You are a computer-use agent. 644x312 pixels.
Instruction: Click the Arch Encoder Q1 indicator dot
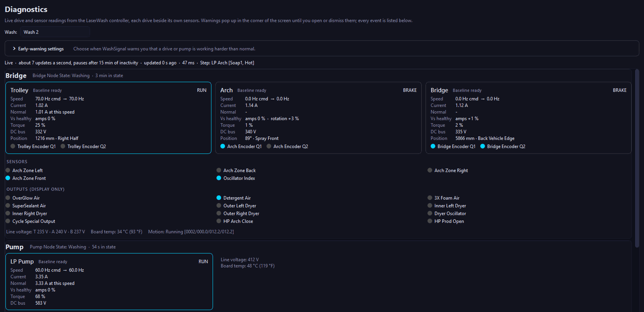tap(223, 147)
